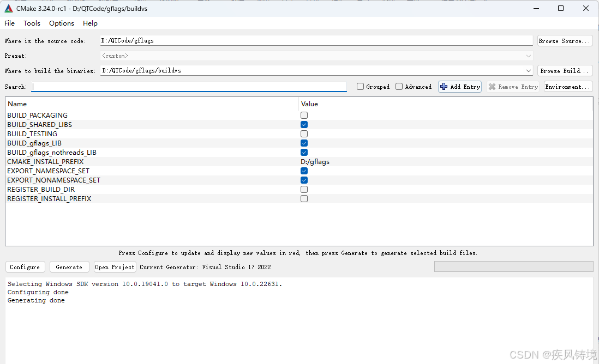
Task: Open the Options menu
Action: pos(62,23)
